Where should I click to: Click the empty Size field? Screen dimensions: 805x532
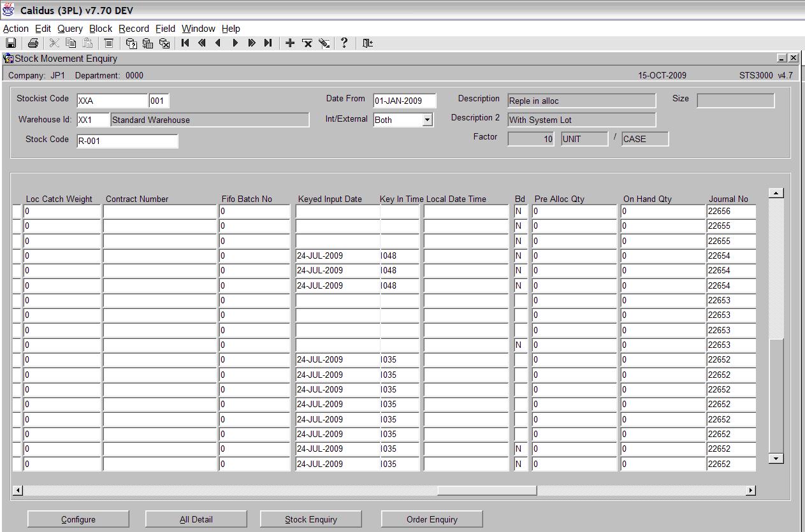(x=736, y=101)
